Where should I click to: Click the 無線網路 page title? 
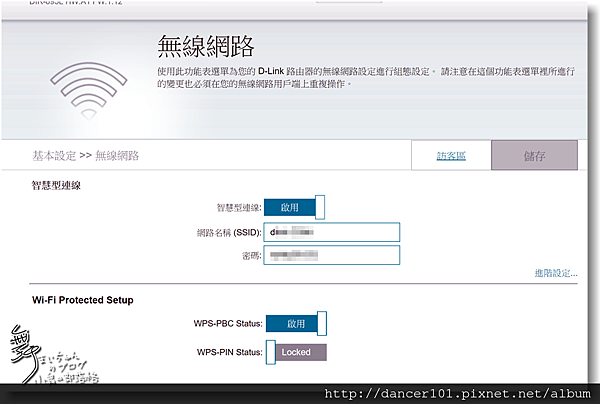pyautogui.click(x=206, y=46)
